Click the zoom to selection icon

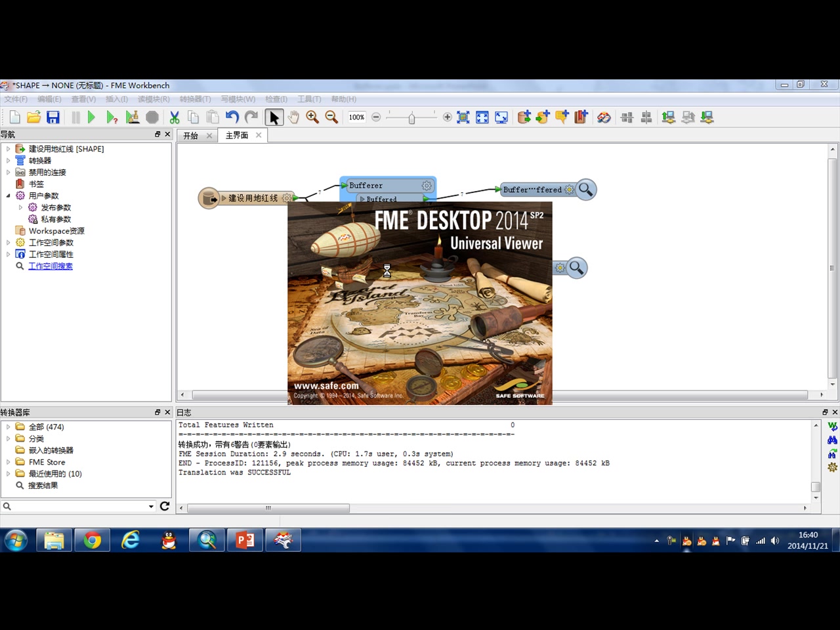(x=463, y=117)
